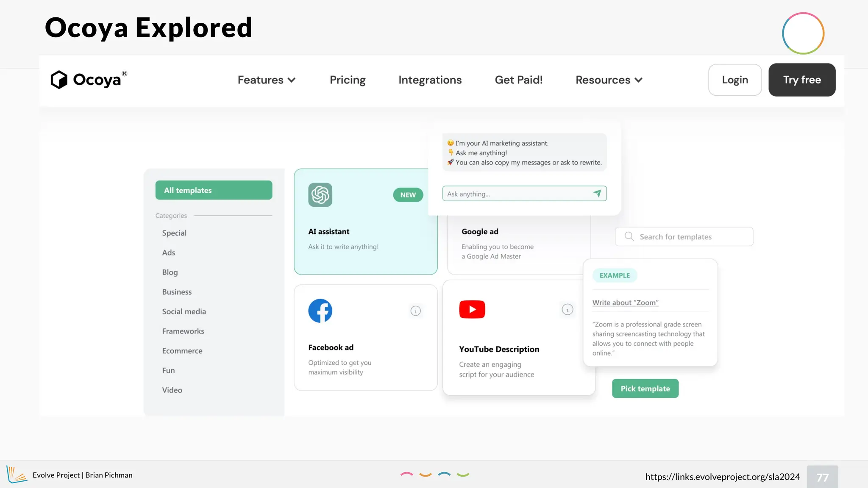
Task: Click the Try free button
Action: (x=802, y=80)
